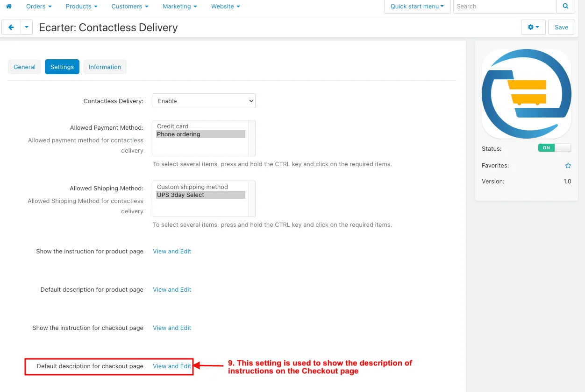Viewport: 585px width, 392px height.
Task: Toggle the add-on Status ON switch
Action: point(555,148)
